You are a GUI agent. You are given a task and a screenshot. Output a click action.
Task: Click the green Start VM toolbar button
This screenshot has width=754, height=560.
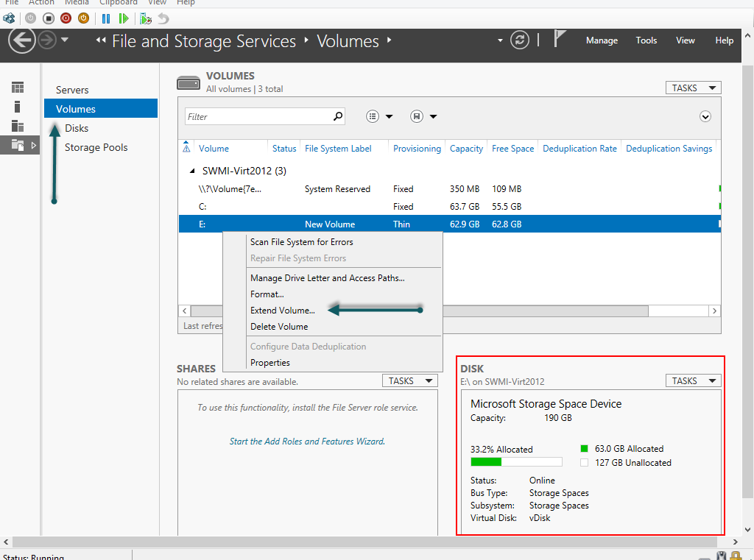tap(124, 18)
